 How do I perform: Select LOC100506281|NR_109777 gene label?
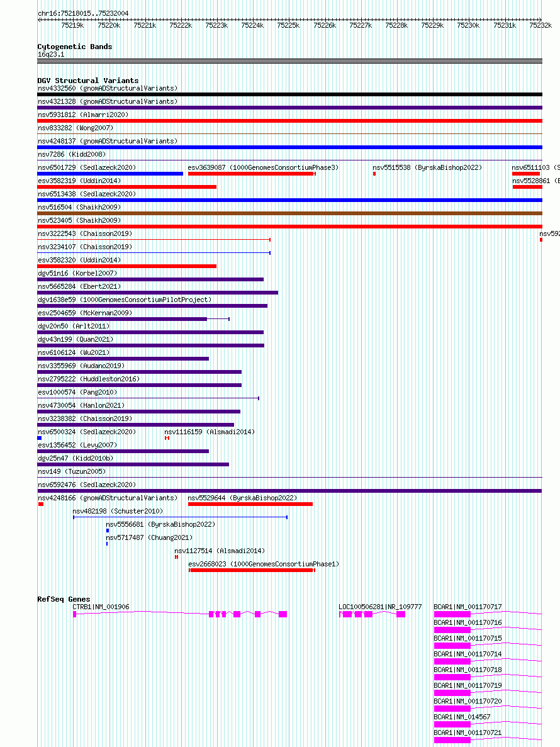pos(380,607)
